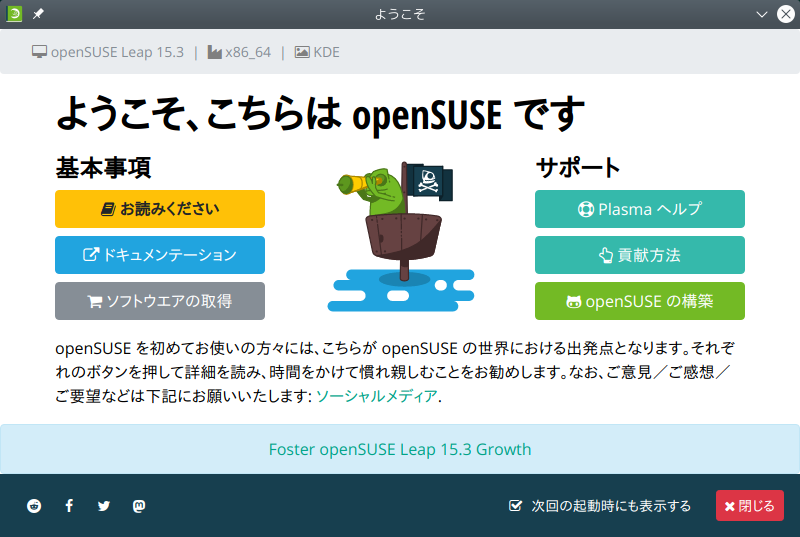800x537 pixels.
Task: Click the openSUSE の構築 button
Action: [x=640, y=301]
